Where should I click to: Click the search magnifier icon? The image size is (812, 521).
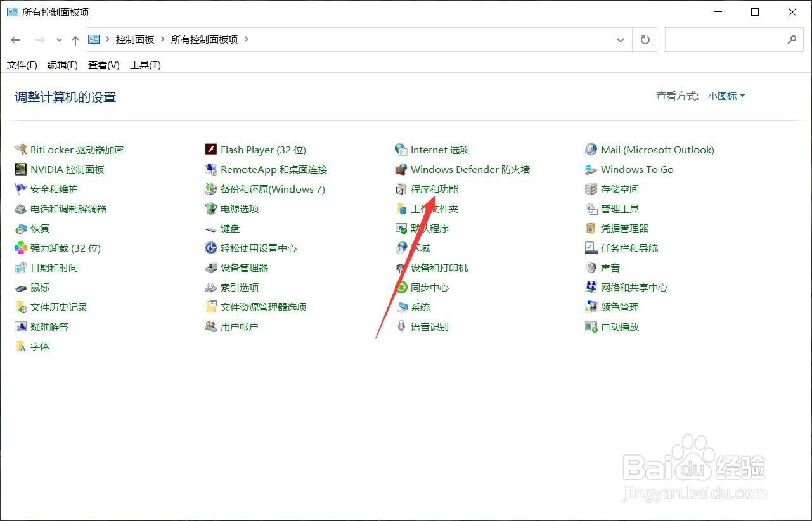tap(792, 39)
